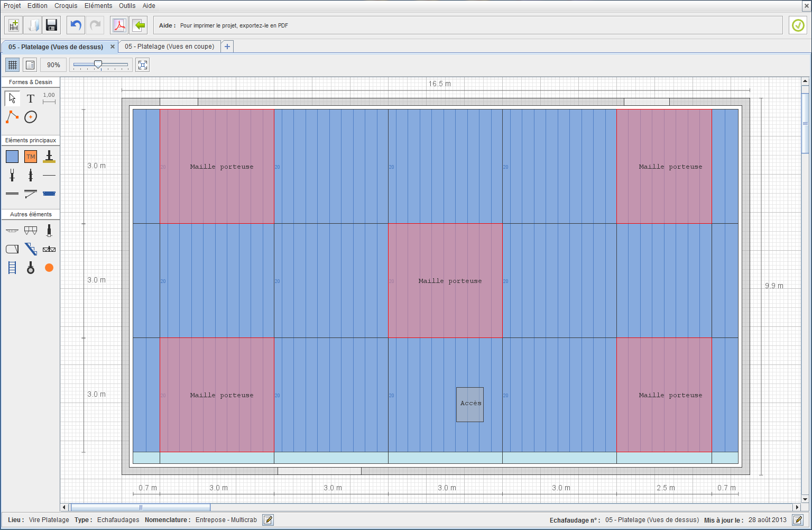Open the Edition menu

(x=38, y=5)
